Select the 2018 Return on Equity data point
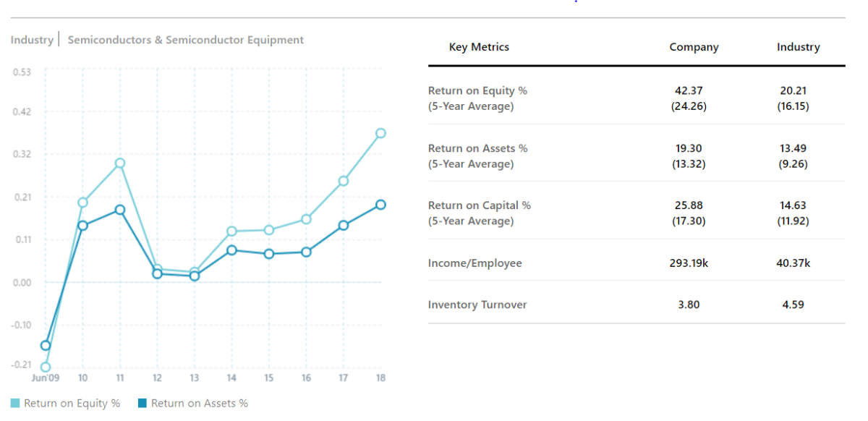 380,133
